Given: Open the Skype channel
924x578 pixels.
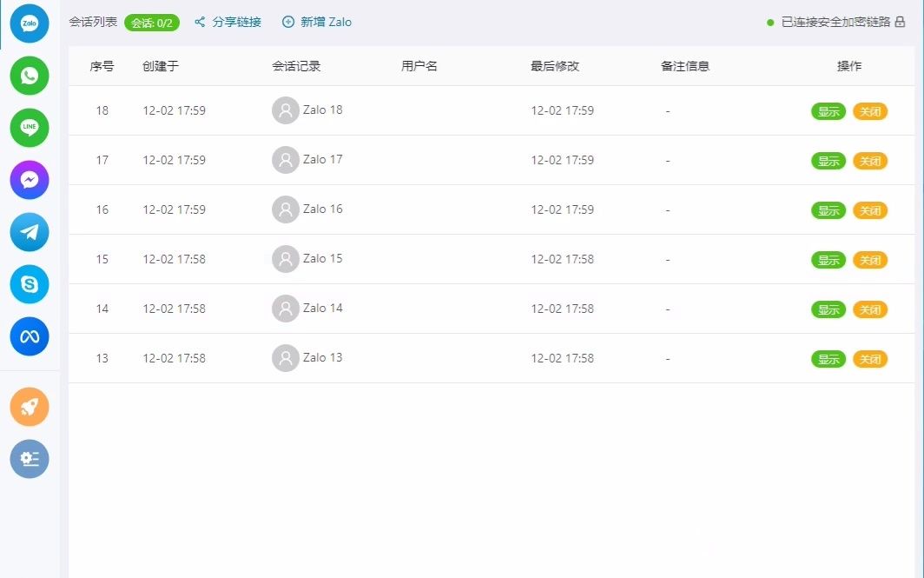Looking at the screenshot, I should click(x=29, y=284).
